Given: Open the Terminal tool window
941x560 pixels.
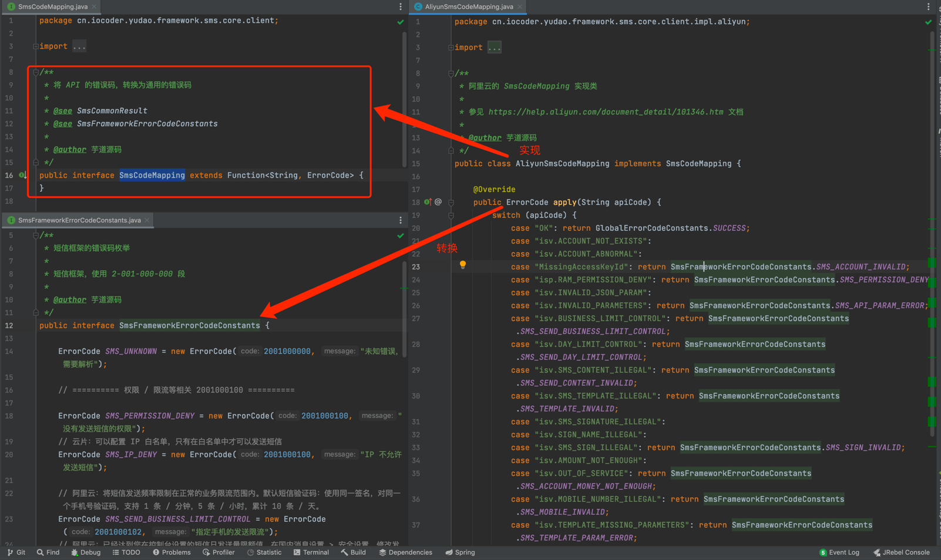Looking at the screenshot, I should [311, 552].
